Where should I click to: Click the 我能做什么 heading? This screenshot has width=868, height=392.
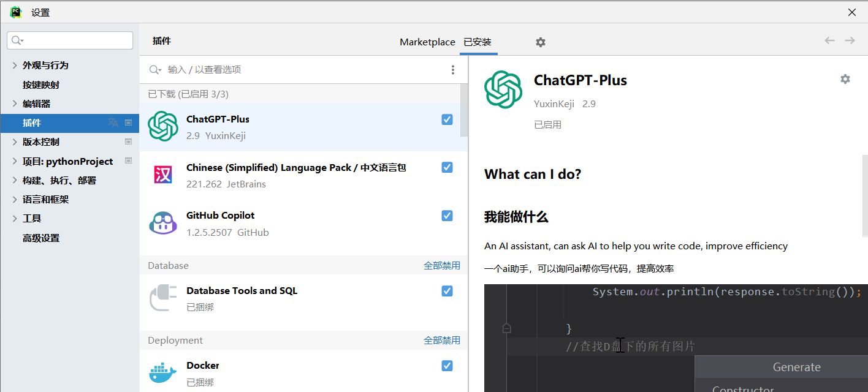click(x=516, y=216)
